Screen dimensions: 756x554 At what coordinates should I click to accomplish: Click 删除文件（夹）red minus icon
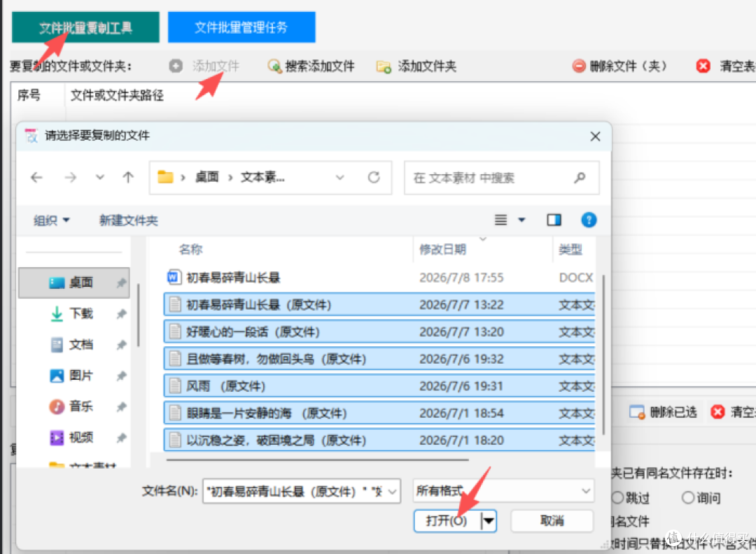(579, 66)
